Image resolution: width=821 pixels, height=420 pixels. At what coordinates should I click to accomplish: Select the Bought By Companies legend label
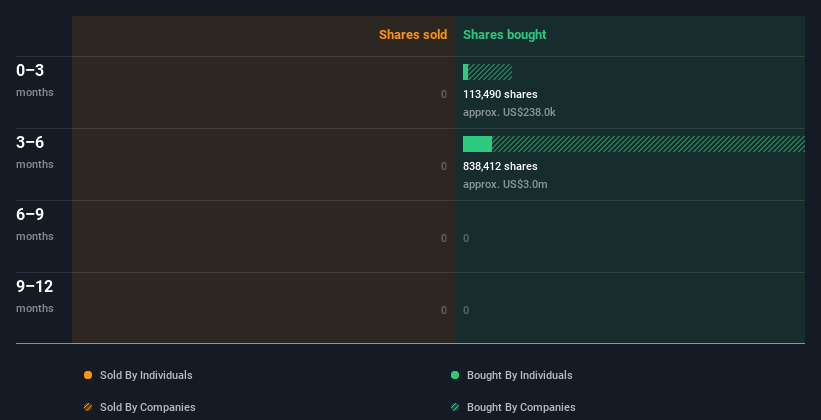click(x=521, y=407)
